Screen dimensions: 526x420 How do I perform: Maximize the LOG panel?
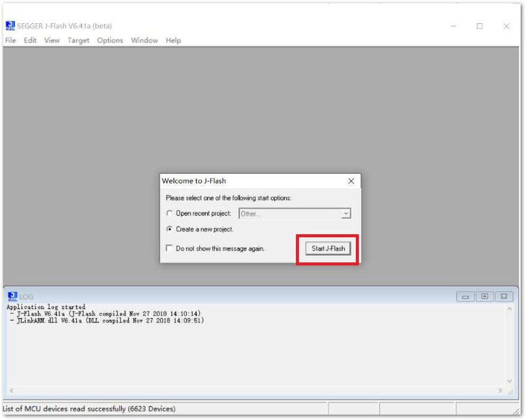[485, 297]
